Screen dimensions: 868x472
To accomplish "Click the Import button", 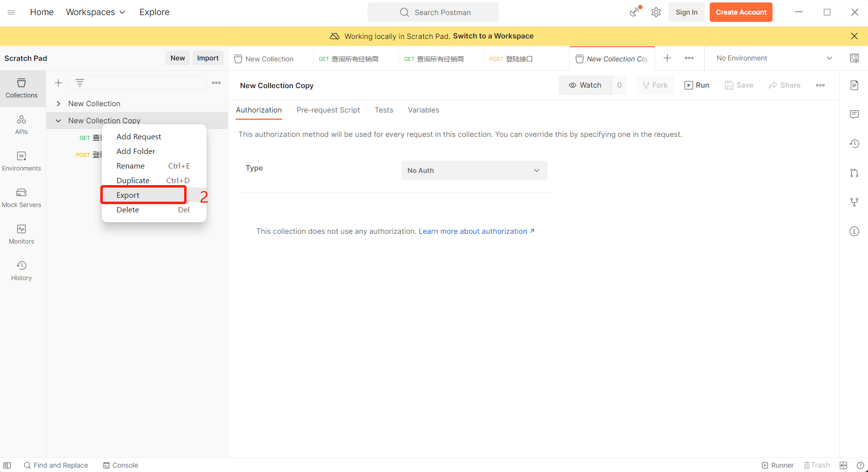I will pyautogui.click(x=208, y=58).
